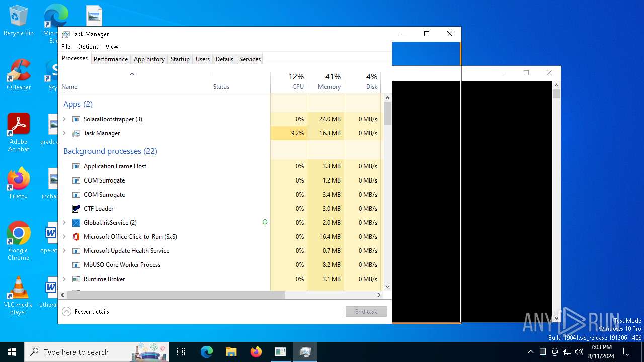Viewport: 644px width, 362px height.
Task: Click the horizontal scrollbar in process list
Action: (x=176, y=295)
